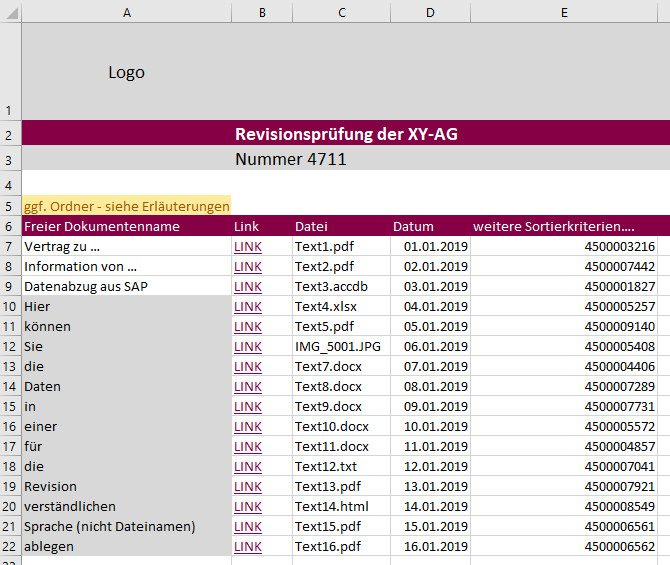Click the select-all corner of the sheet
Screen dimensions: 670x565
(10, 11)
